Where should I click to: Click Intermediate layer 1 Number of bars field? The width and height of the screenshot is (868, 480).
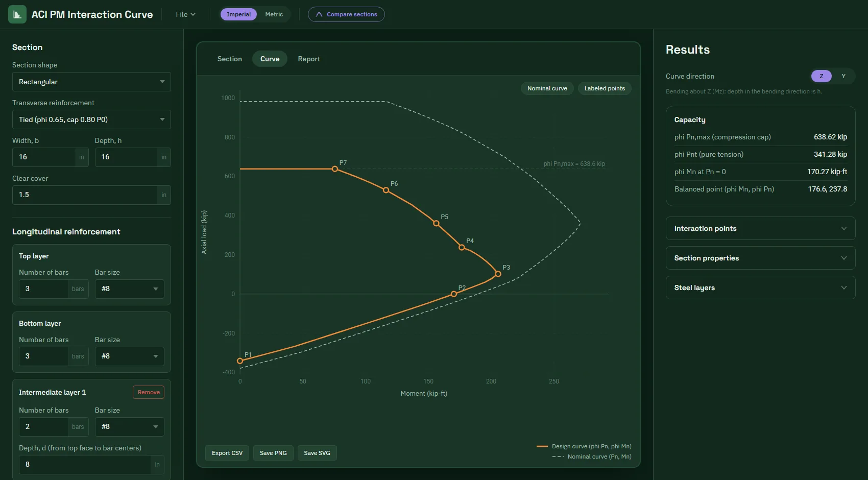43,427
